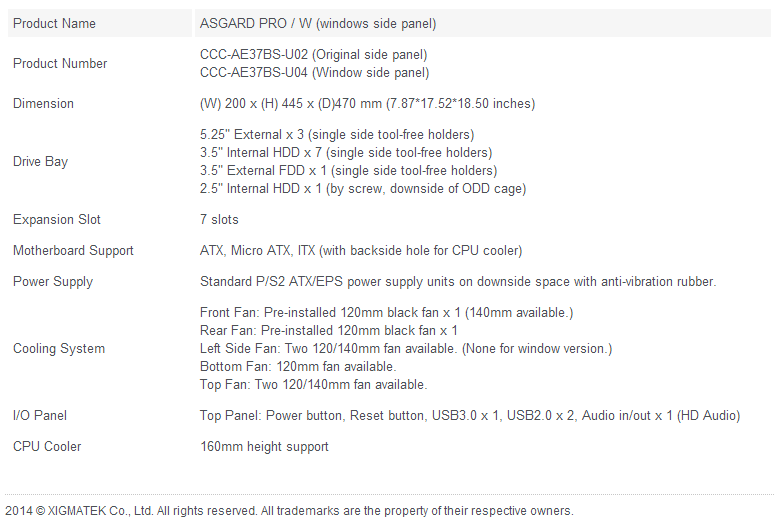The image size is (779, 530).
Task: Click the Product Name row label
Action: pos(54,23)
